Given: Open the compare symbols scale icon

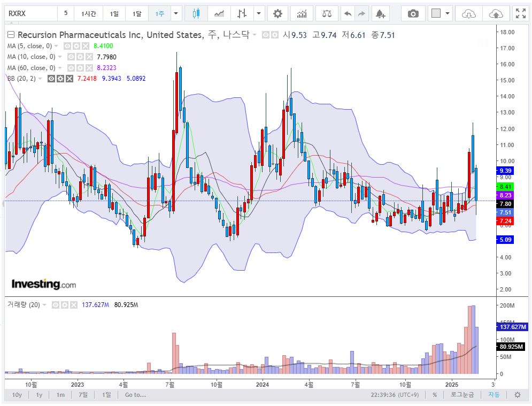Looking at the screenshot, I should (327, 13).
